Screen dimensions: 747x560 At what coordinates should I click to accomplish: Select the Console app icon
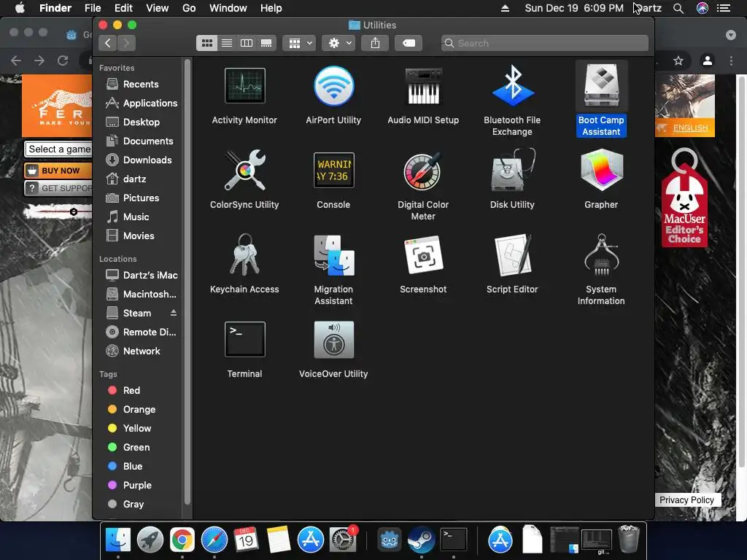pyautogui.click(x=333, y=171)
